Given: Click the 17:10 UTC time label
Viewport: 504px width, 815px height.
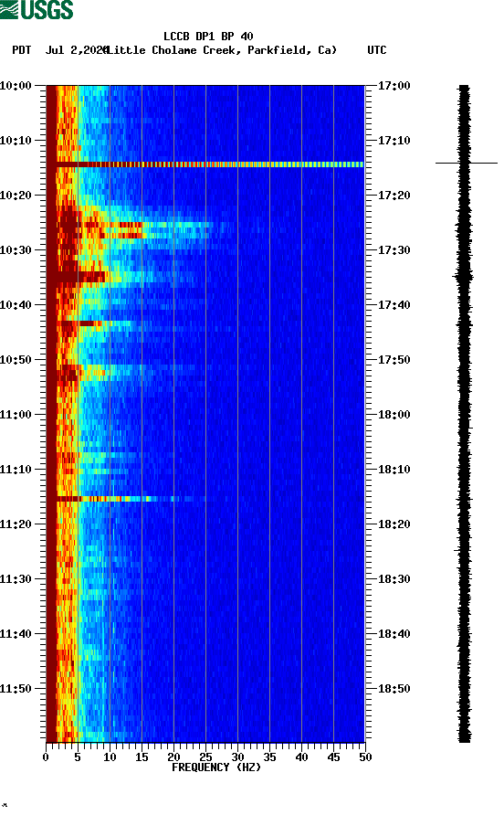Looking at the screenshot, I should point(394,141).
